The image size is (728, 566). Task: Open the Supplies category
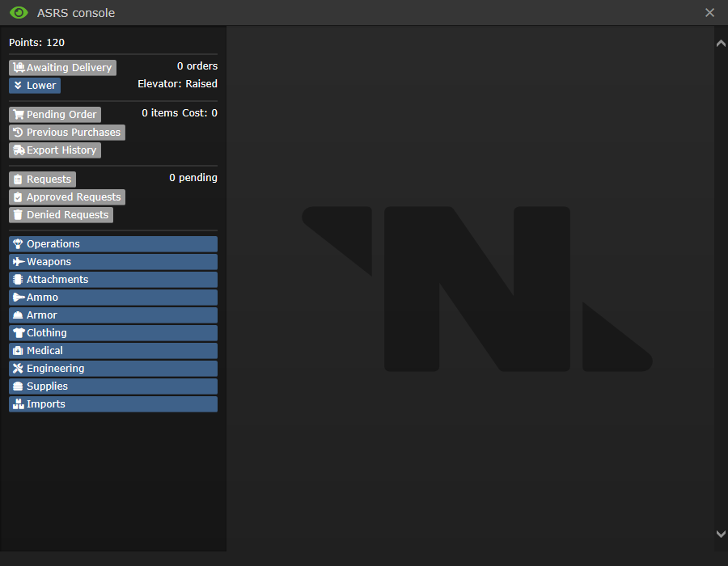coord(113,386)
